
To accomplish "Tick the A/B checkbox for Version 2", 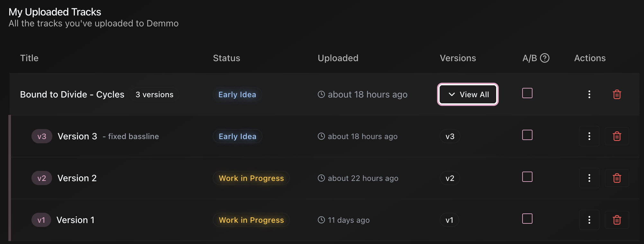I will tap(527, 177).
